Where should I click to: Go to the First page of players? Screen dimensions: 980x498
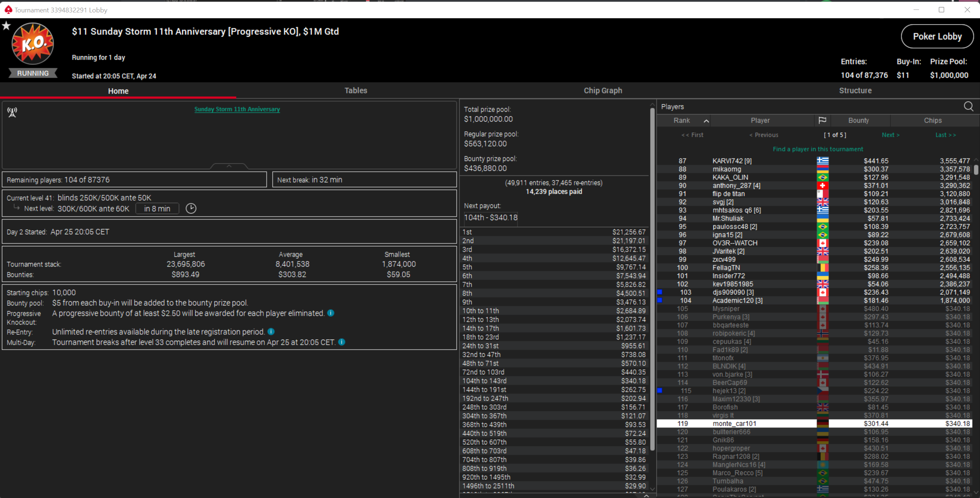[692, 135]
